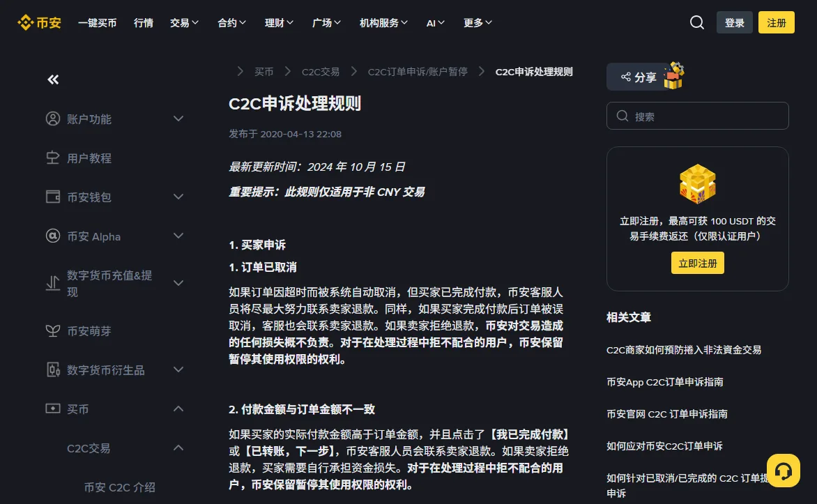
Task: Open the 交易 dropdown menu
Action: [184, 23]
